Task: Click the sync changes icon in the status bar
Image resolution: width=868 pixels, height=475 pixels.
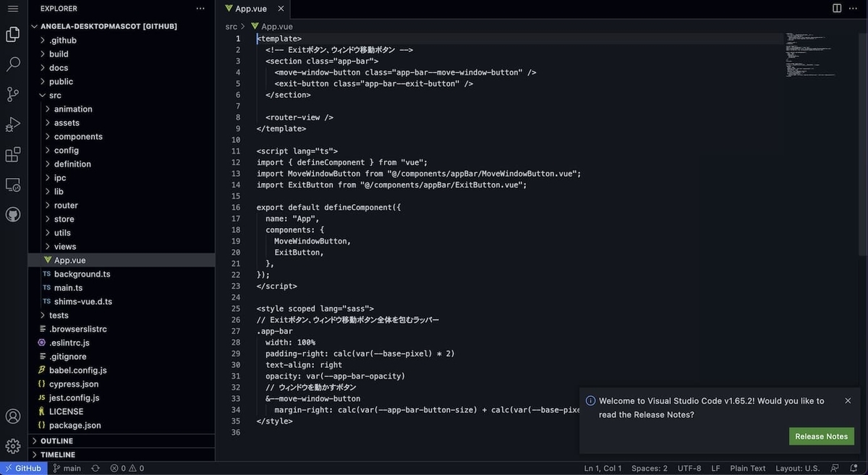Action: [x=95, y=468]
